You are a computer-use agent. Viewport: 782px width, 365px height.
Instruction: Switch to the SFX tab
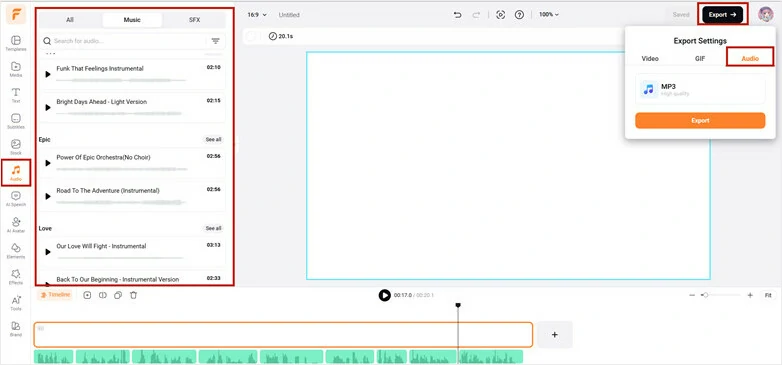point(195,20)
